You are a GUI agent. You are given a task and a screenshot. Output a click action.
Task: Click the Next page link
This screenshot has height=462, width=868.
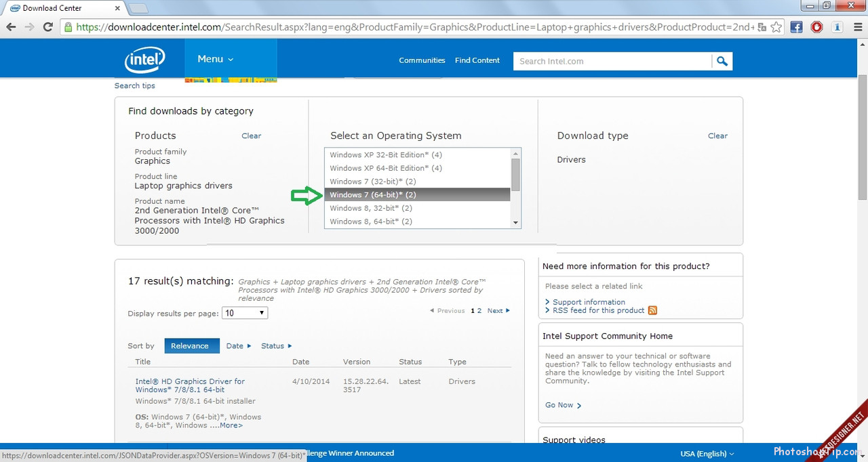click(498, 311)
